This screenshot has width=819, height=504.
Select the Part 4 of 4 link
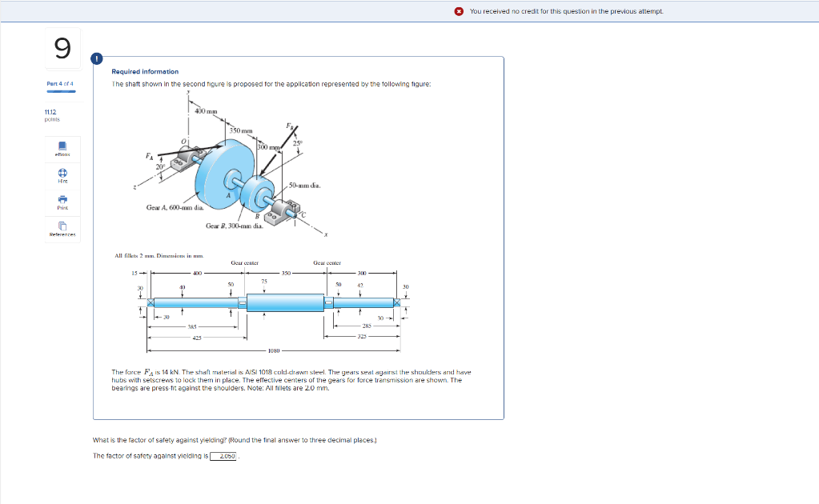60,83
